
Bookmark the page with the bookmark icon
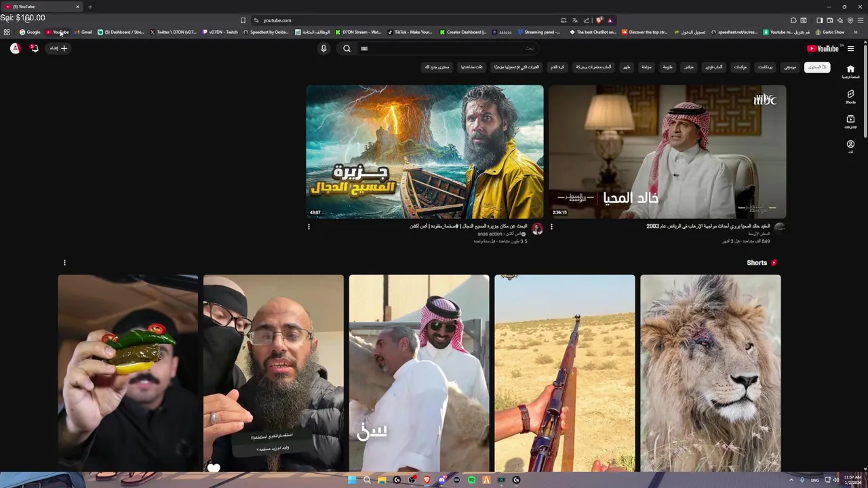tap(243, 20)
